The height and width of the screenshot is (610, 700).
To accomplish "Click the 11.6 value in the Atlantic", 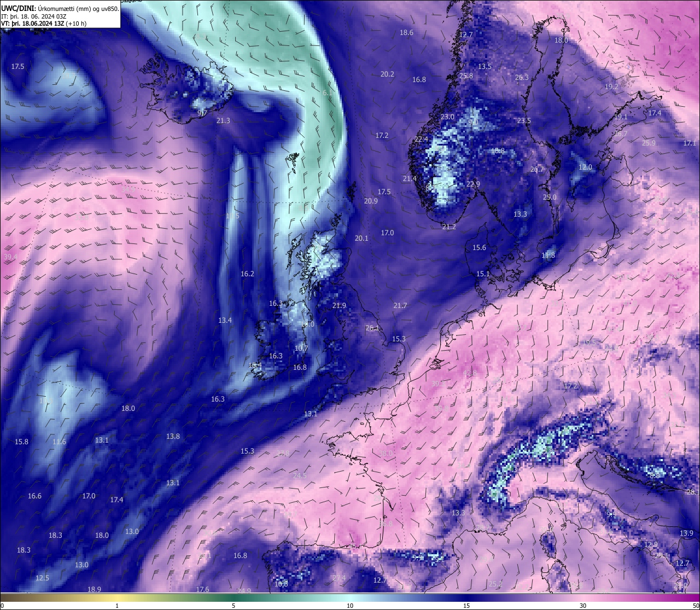I will coord(59,442).
